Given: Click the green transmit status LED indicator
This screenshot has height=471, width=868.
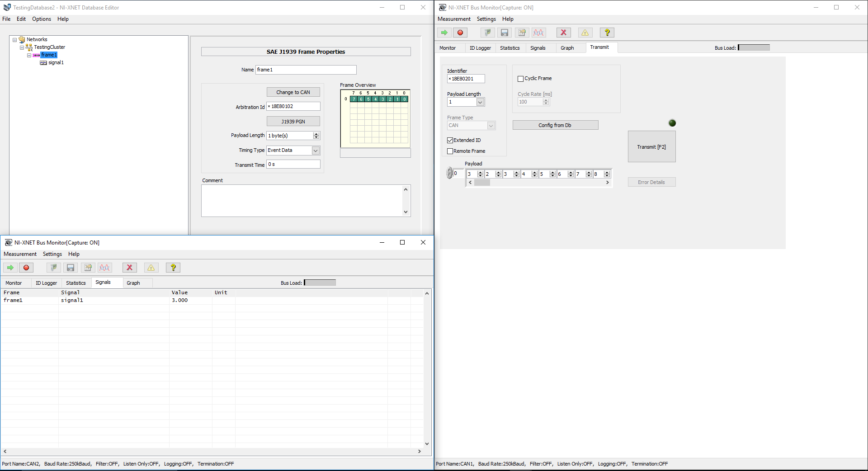Looking at the screenshot, I should pos(672,123).
